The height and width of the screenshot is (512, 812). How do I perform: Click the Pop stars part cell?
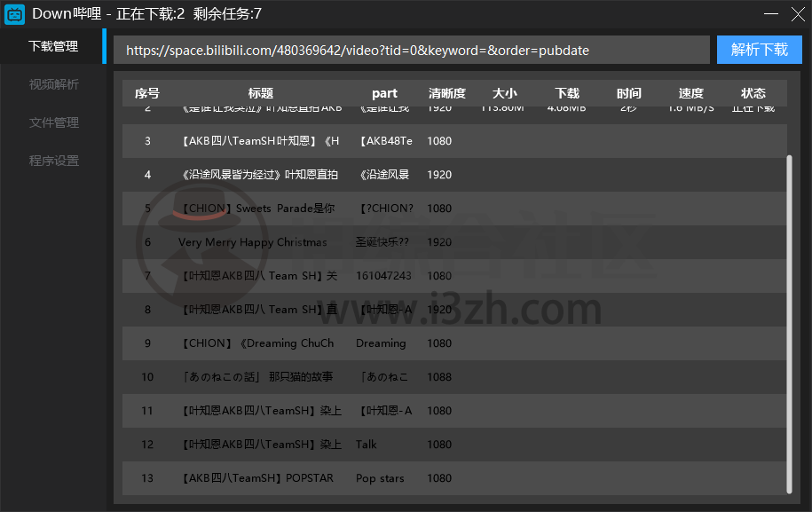pos(380,478)
